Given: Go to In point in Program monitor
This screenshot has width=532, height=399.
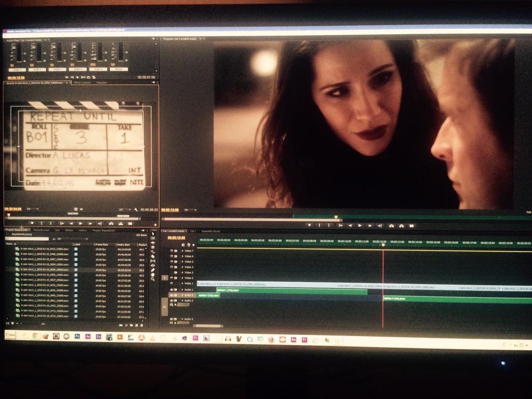Looking at the screenshot, I should tap(341, 225).
